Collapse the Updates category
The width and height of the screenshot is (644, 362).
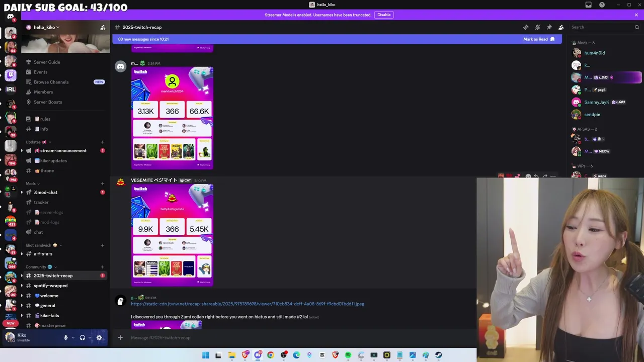coord(38,142)
